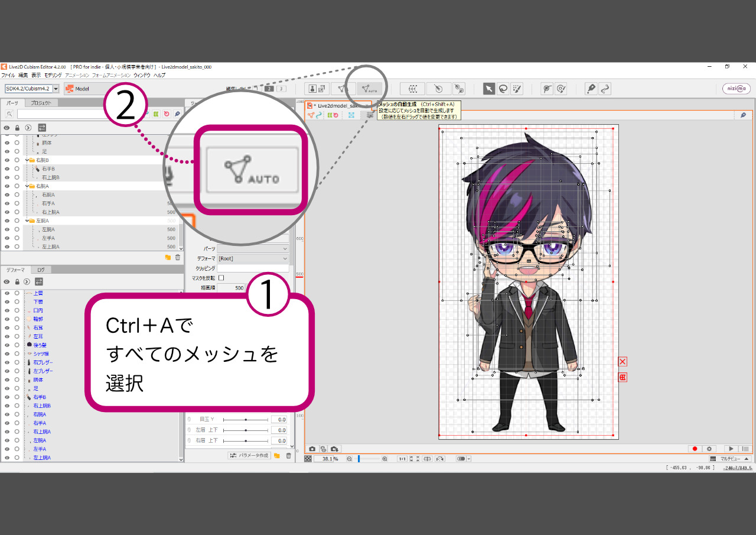This screenshot has height=535, width=756.
Task: Create a warp deformer from the toolbar
Action: (412, 89)
